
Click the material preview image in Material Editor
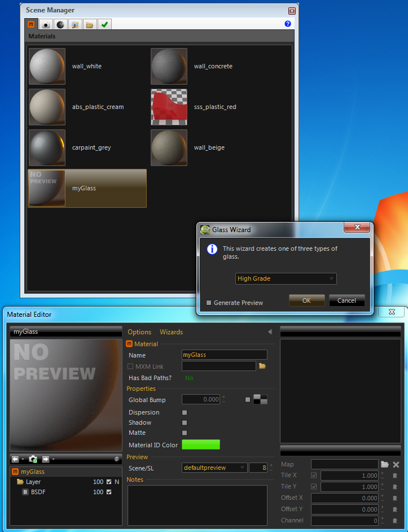click(x=66, y=395)
